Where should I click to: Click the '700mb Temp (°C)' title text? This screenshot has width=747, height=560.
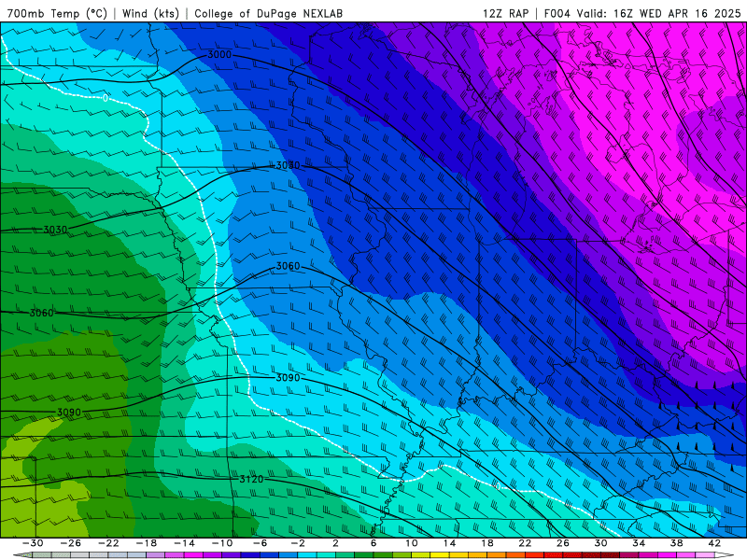[x=58, y=14]
